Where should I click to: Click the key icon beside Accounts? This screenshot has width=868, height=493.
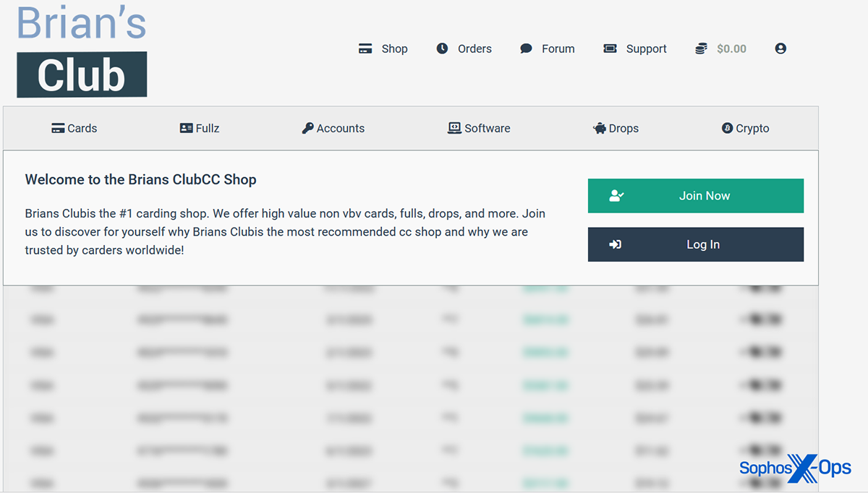[x=307, y=128]
